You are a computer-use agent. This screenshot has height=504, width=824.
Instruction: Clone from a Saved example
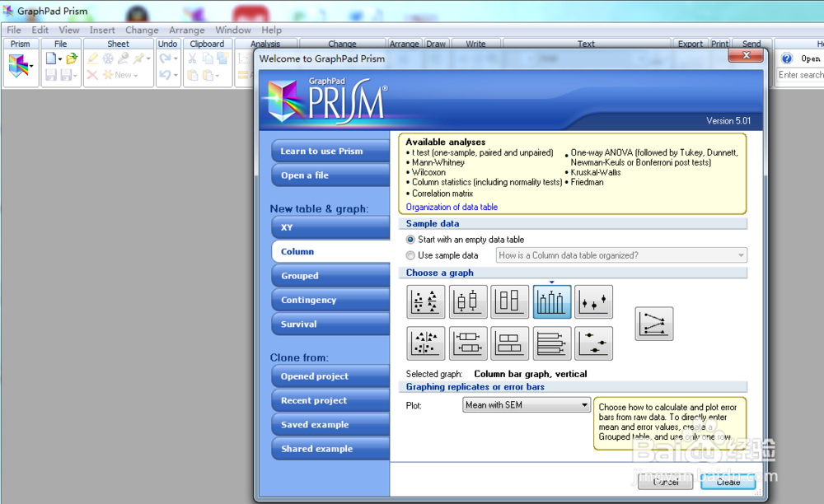pyautogui.click(x=330, y=425)
